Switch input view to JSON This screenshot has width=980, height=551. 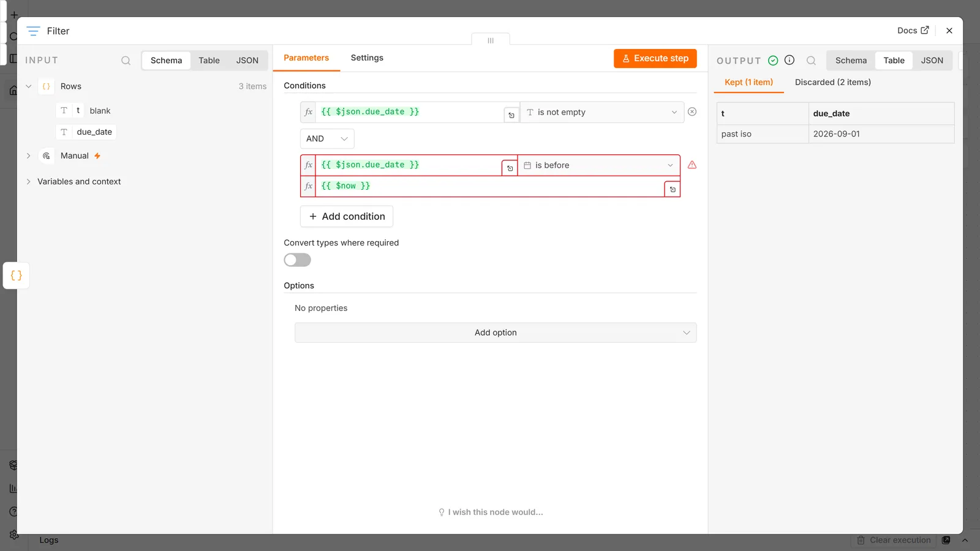247,61
